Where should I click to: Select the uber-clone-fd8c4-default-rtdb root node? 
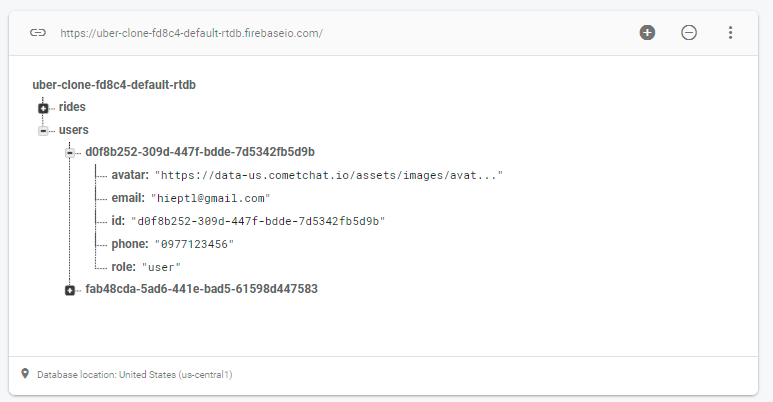(x=114, y=85)
